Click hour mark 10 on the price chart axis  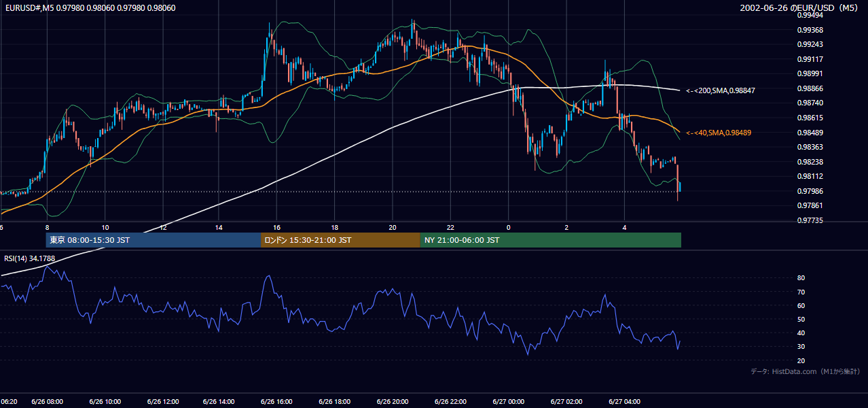[x=105, y=228]
